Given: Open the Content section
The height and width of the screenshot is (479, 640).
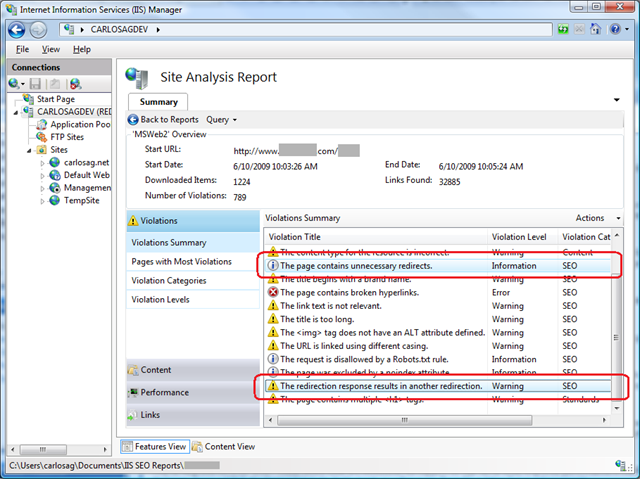Looking at the screenshot, I should (193, 370).
